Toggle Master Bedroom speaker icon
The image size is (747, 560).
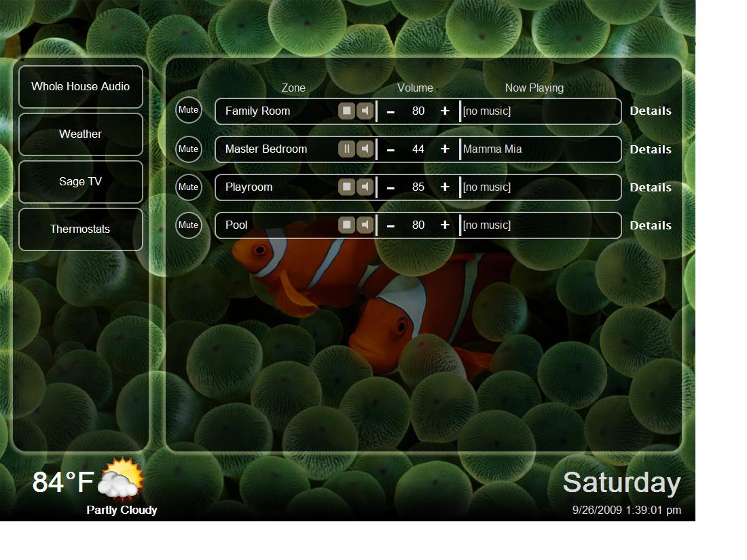click(365, 149)
